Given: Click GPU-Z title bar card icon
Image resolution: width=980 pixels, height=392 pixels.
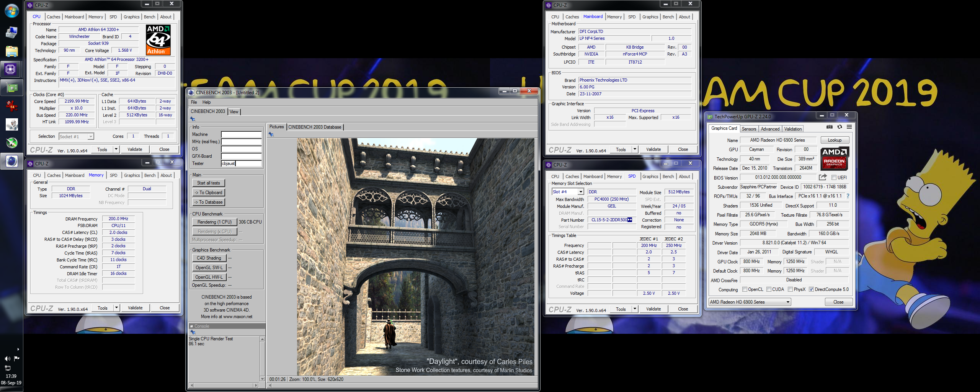Looking at the screenshot, I should click(710, 117).
